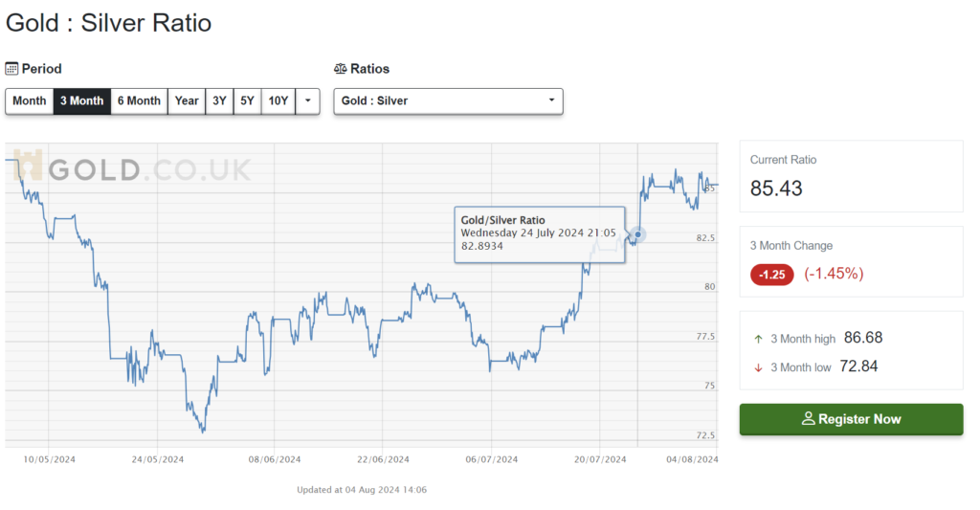Screen dimensions: 980x510
Task: Select the active 3 Month period button
Action: tap(81, 100)
